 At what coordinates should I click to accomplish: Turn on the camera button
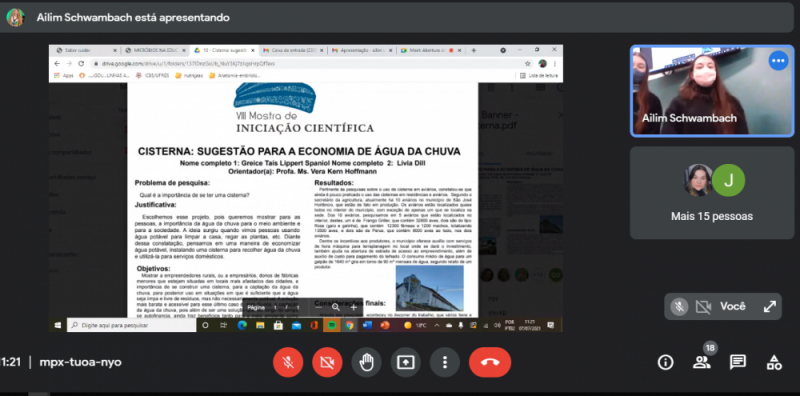(327, 362)
